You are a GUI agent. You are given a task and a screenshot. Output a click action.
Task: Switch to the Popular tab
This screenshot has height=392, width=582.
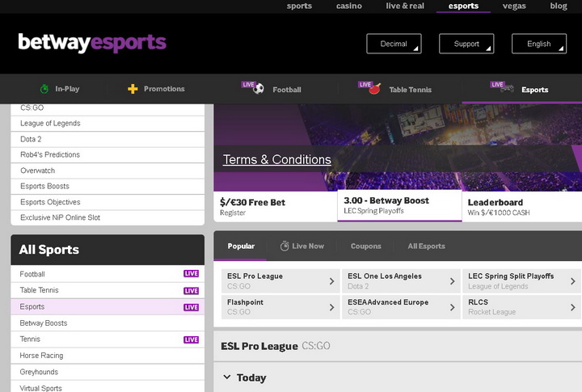coord(241,247)
